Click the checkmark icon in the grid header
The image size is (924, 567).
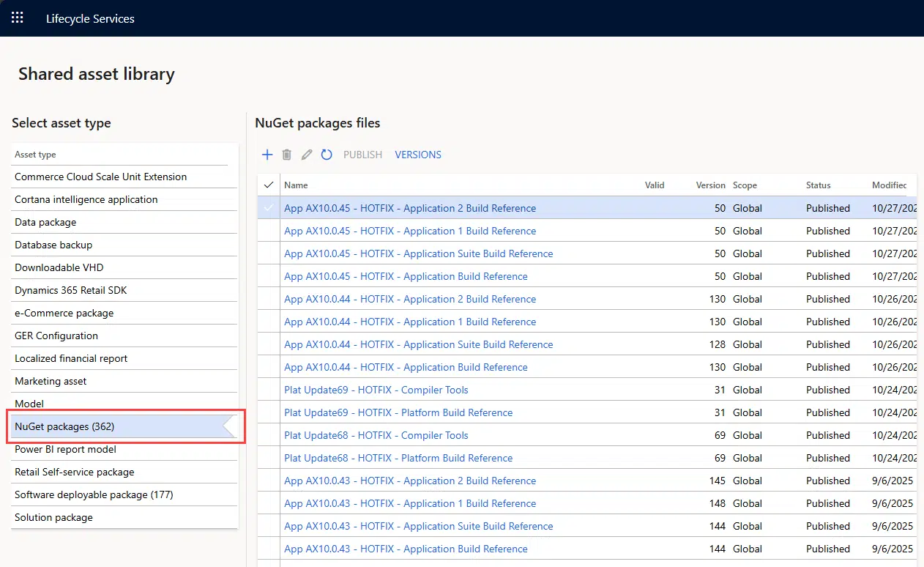click(x=269, y=185)
